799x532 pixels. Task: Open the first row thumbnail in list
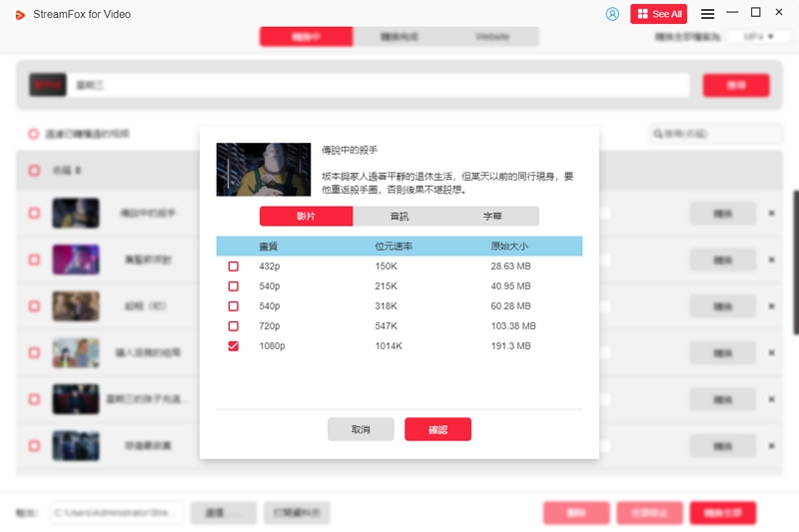pyautogui.click(x=76, y=213)
